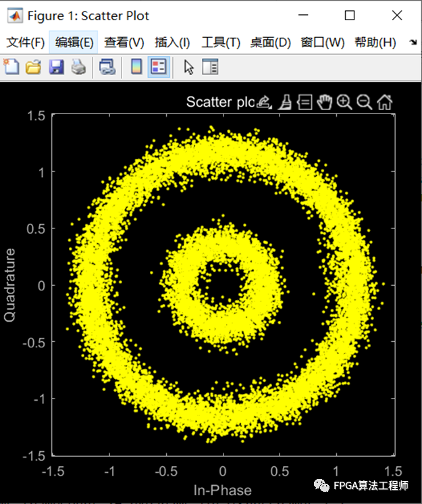Save the figure using the floppy disk icon
The height and width of the screenshot is (504, 422).
tap(56, 67)
